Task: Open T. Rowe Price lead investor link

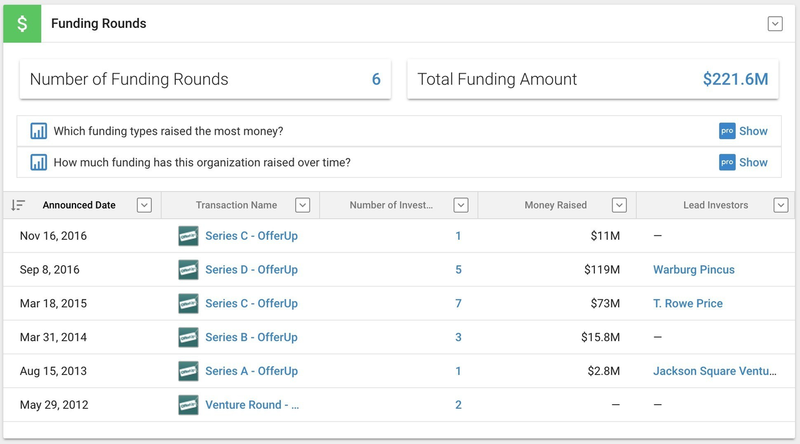Action: (x=687, y=303)
